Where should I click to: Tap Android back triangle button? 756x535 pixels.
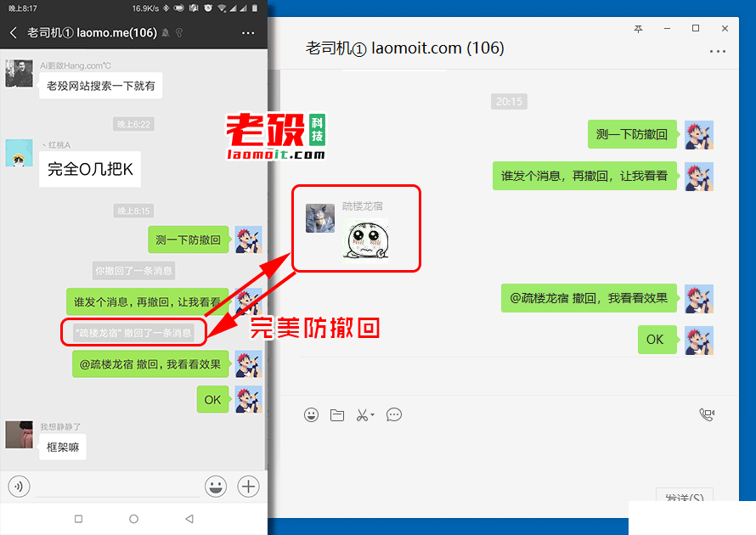coord(189,519)
